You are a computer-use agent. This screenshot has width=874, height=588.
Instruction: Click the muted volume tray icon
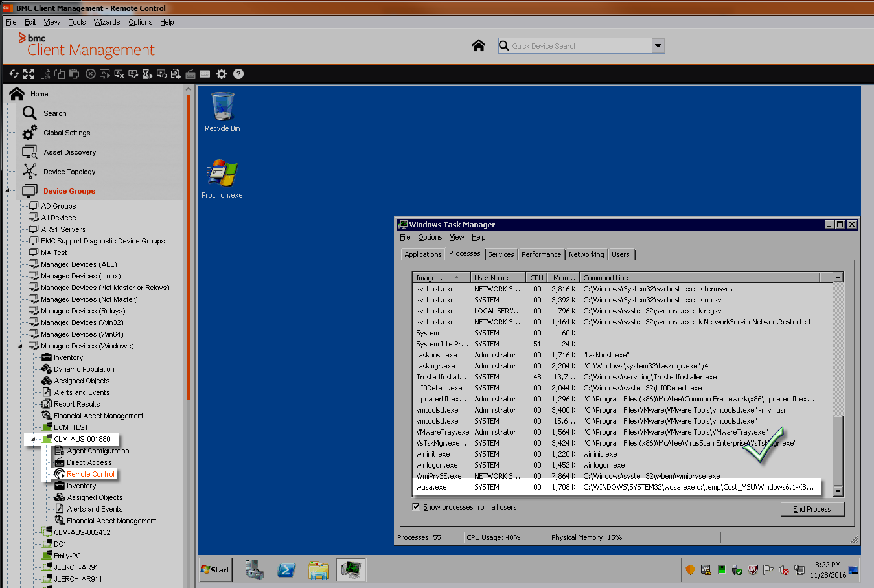coord(784,570)
